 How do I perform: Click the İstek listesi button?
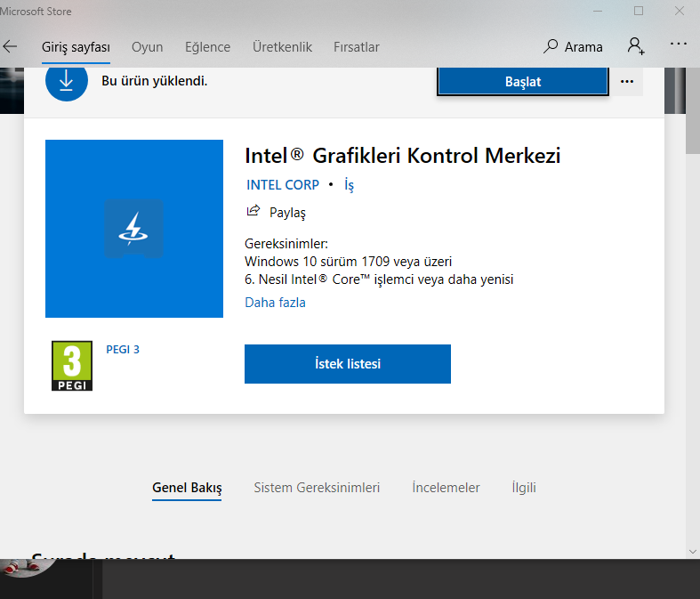[x=347, y=364]
